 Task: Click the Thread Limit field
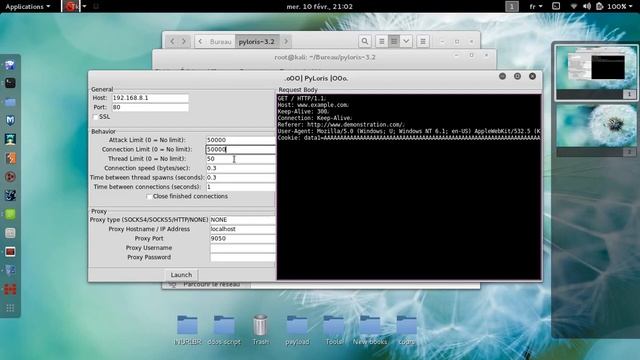pos(240,159)
